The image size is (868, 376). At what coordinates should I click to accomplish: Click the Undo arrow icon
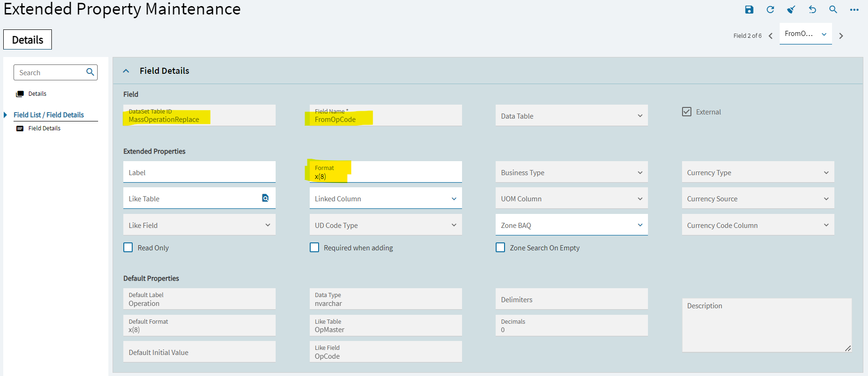812,10
